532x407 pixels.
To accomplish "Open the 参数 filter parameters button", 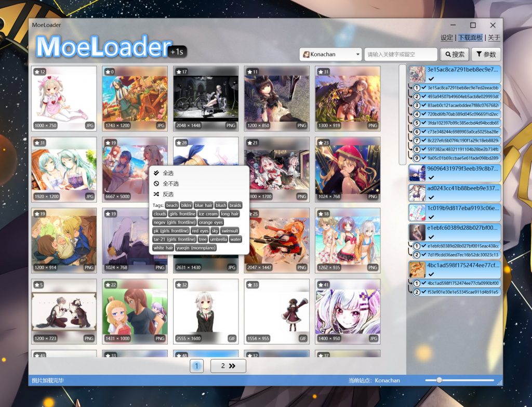I will (486, 55).
